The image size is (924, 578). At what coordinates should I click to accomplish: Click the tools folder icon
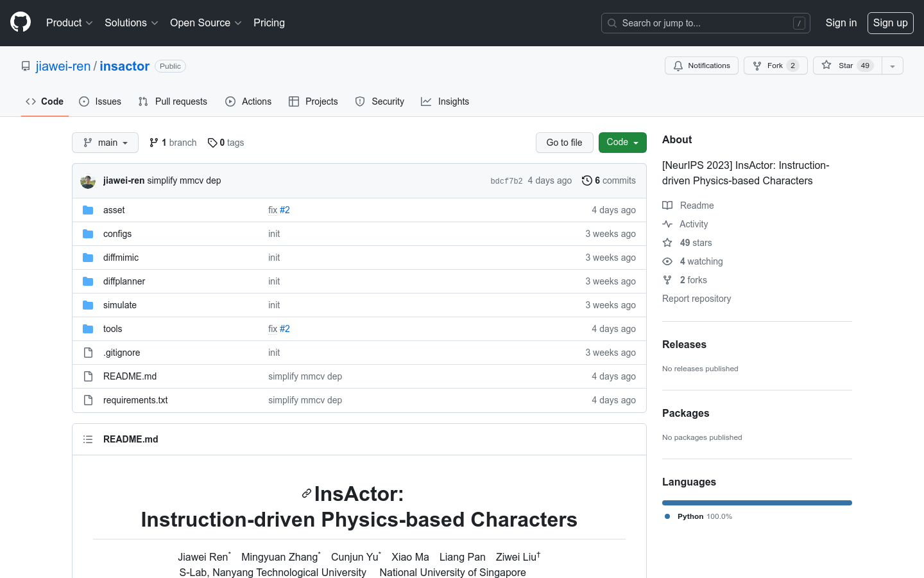(88, 329)
